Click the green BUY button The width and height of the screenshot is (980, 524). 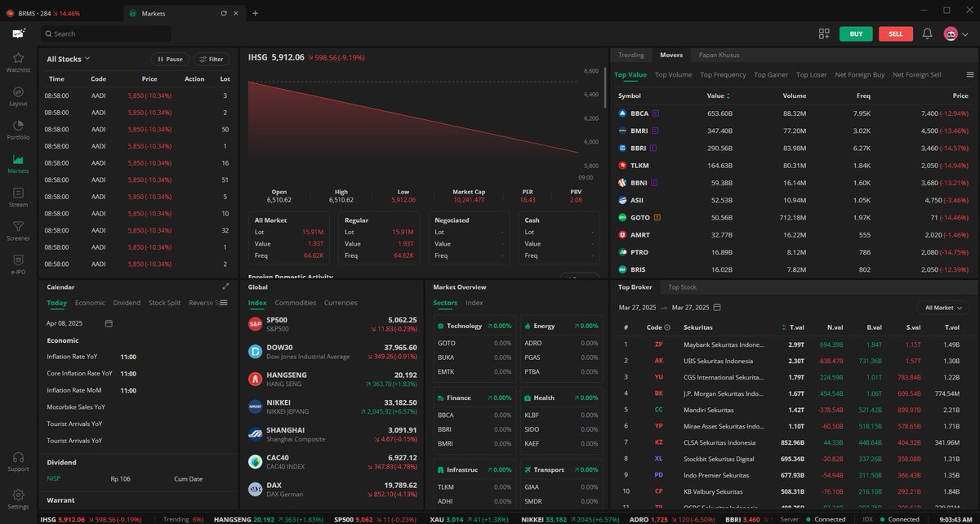pyautogui.click(x=856, y=33)
